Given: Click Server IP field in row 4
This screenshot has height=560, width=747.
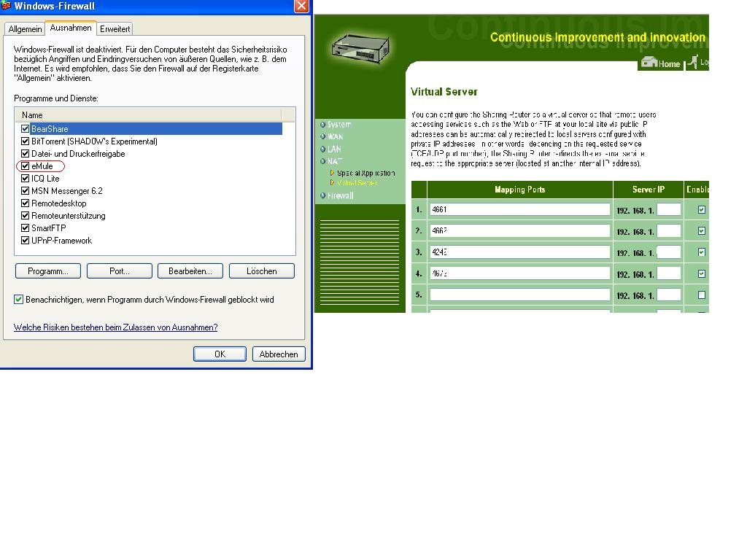Looking at the screenshot, I should pos(669,273).
